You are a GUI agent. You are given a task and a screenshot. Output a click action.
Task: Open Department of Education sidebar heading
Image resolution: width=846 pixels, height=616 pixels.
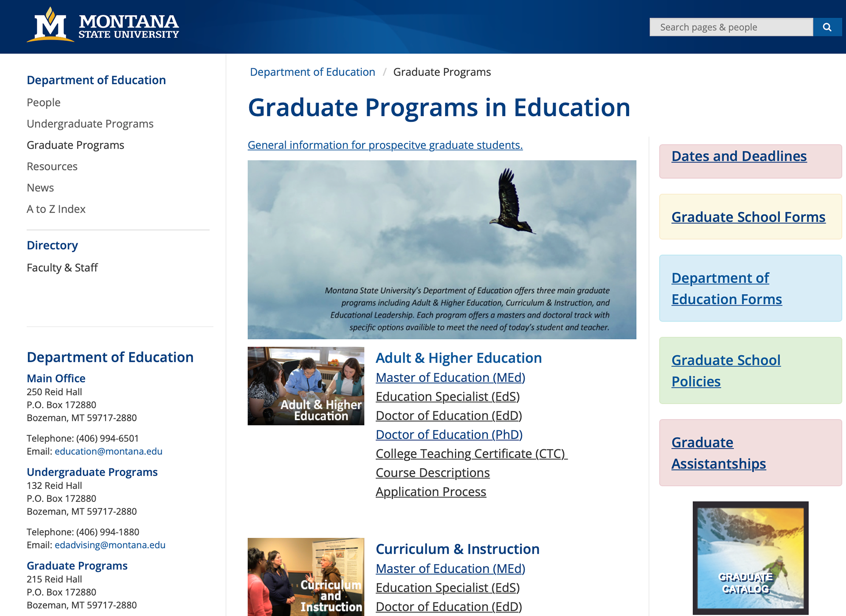pos(96,80)
